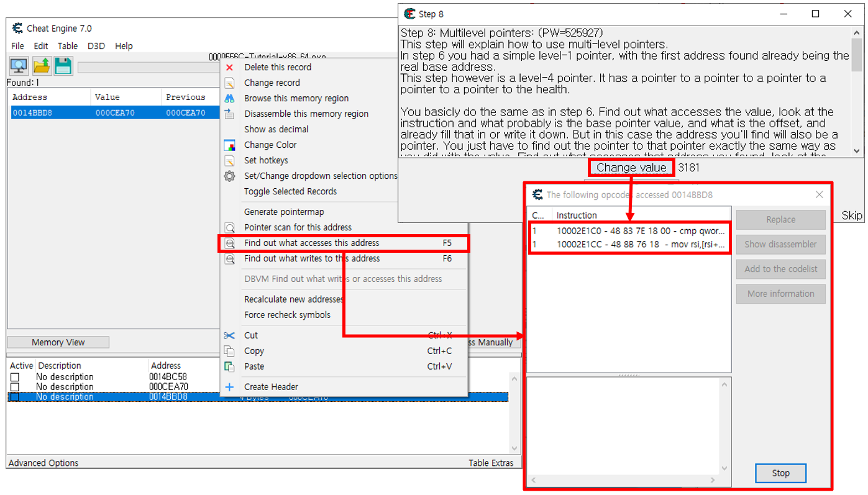The width and height of the screenshot is (868, 495).
Task: Click the floppy disk save toolbar icon
Action: pos(63,65)
